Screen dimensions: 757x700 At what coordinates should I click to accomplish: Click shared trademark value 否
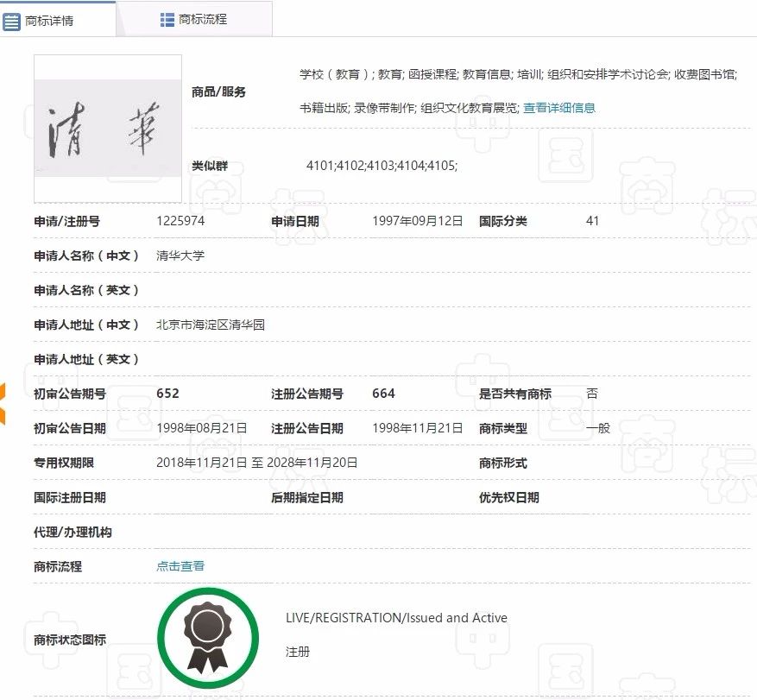click(x=592, y=394)
